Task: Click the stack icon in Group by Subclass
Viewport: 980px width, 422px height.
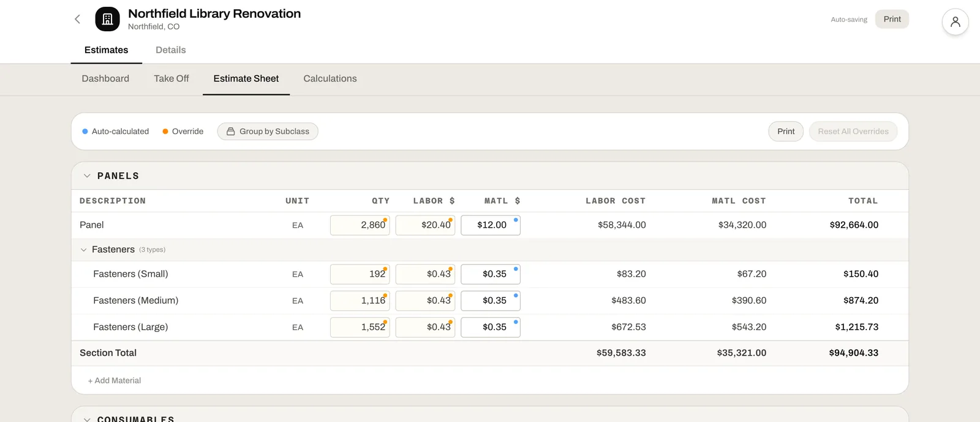Action: (231, 132)
